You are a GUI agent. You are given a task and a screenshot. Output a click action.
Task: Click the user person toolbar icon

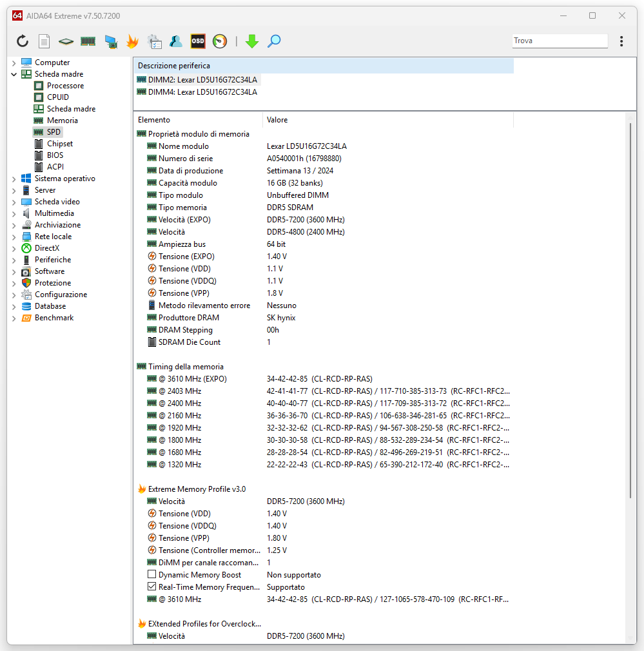tap(176, 41)
